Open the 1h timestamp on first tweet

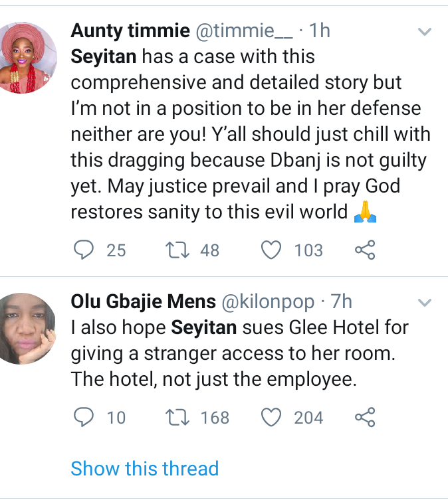click(320, 31)
